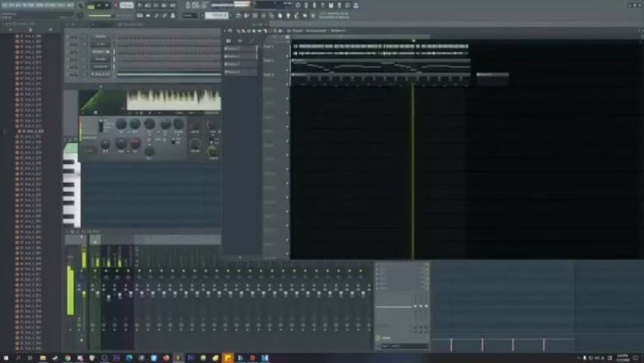Viewport: 644px width, 363px height.
Task: Click the FL Studio icon in the taskbar
Action: (x=178, y=358)
